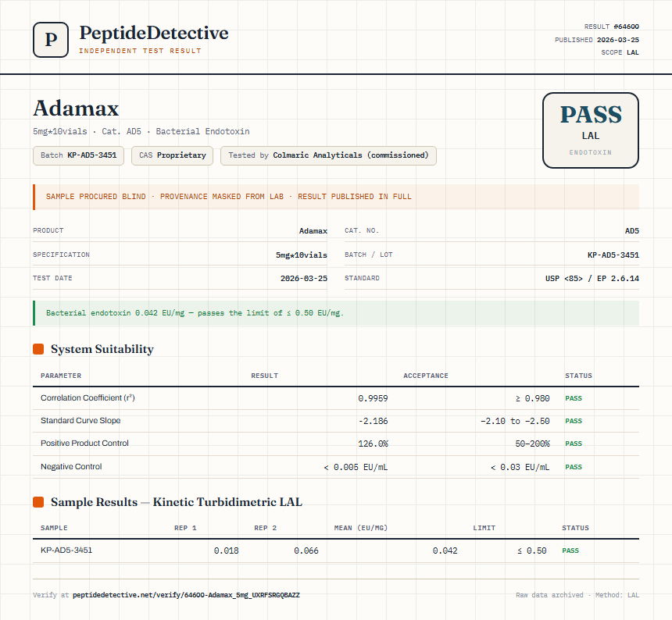Click the PARAMETER column header

tap(61, 376)
